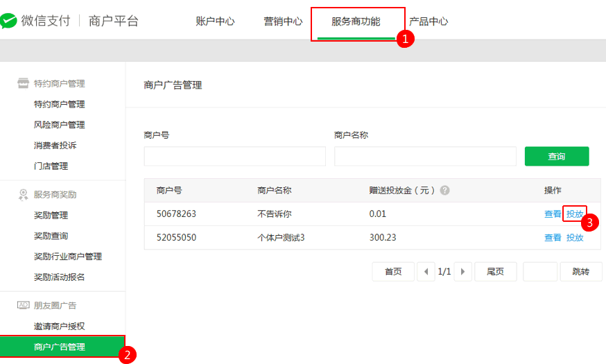Click the 商户平台 header text
Image resolution: width=606 pixels, height=364 pixels.
point(113,21)
